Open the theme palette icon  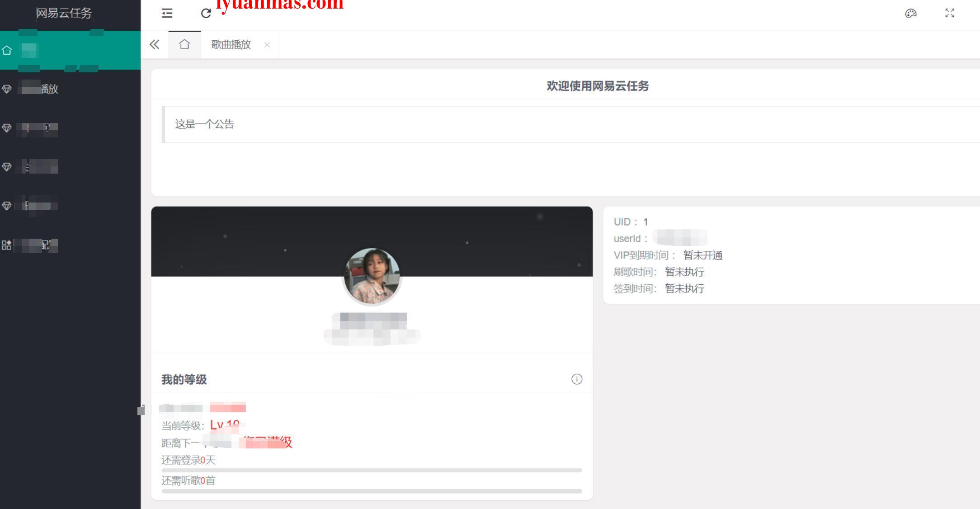(911, 13)
